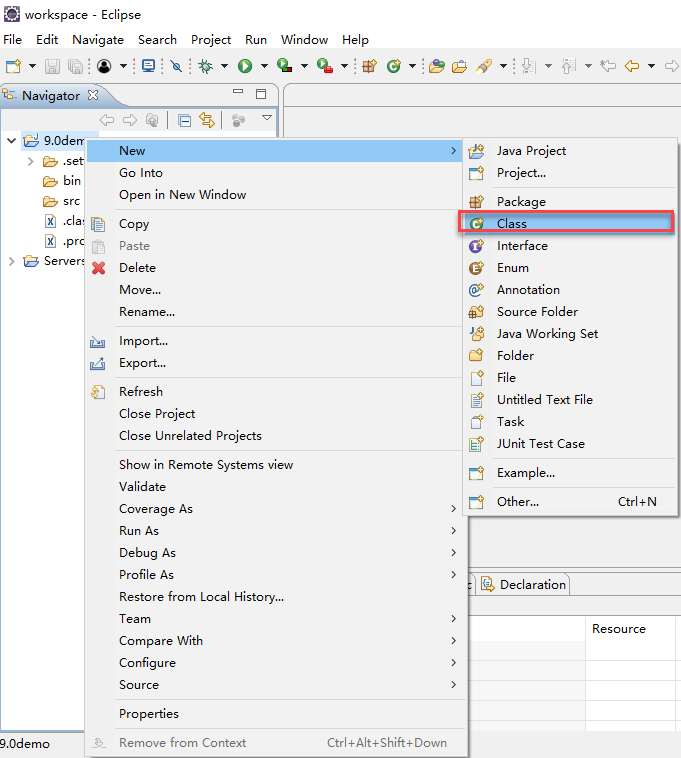Click the yellow Back arrow in toolbar
Viewport: 681px width, 758px height.
tap(632, 66)
